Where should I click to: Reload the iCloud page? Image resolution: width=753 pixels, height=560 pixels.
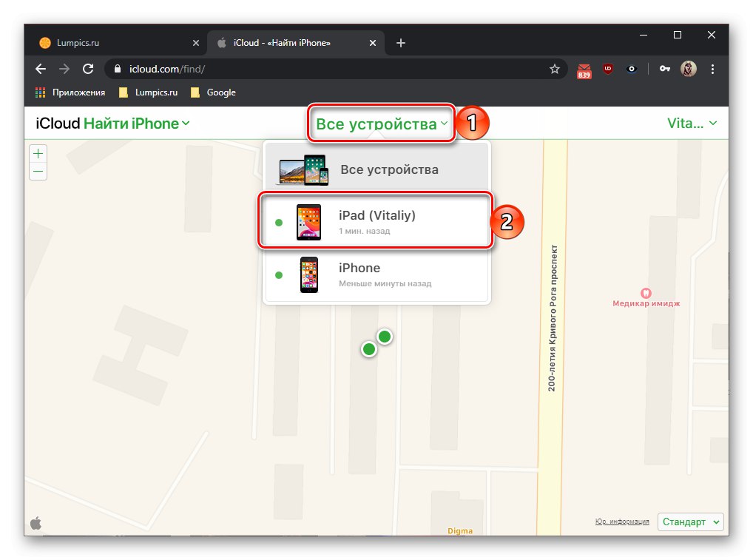tap(88, 69)
